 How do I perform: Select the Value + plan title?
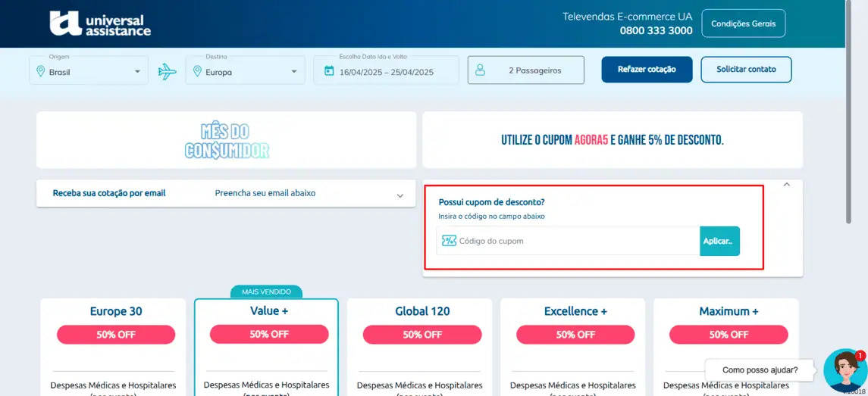click(269, 311)
